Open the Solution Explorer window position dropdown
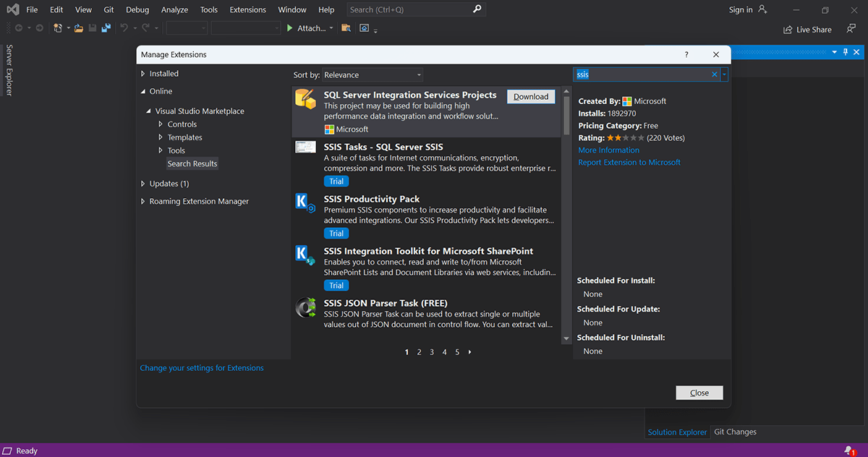 [834, 52]
